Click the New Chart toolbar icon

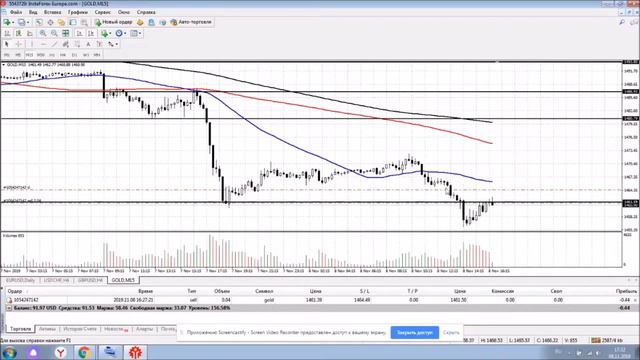(x=7, y=22)
